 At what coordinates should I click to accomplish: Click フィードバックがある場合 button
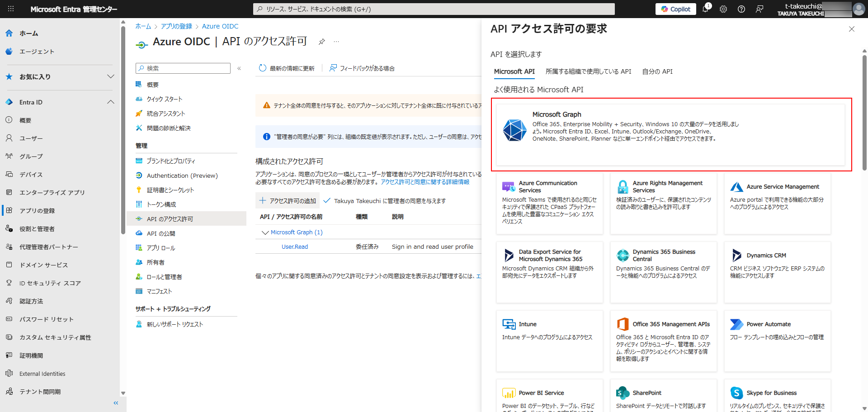[x=362, y=68]
